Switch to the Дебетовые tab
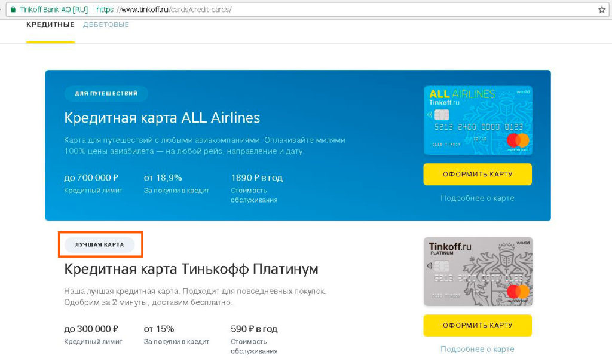The width and height of the screenshot is (612, 364). point(106,25)
